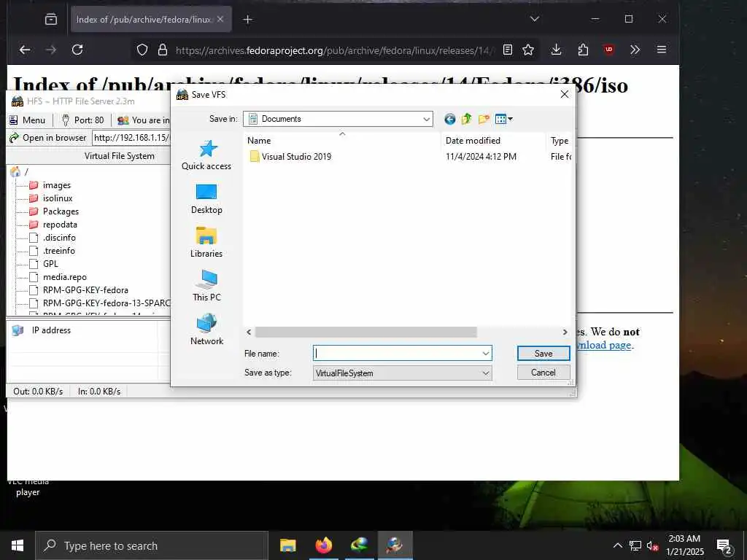Select .discinfo file in HFS tree
Image resolution: width=747 pixels, height=560 pixels.
[53, 237]
